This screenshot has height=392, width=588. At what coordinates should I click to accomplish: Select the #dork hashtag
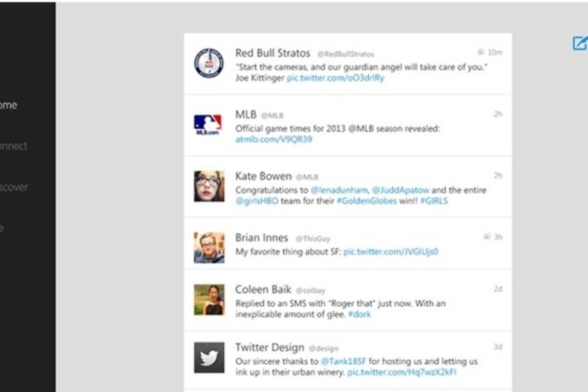[359, 315]
